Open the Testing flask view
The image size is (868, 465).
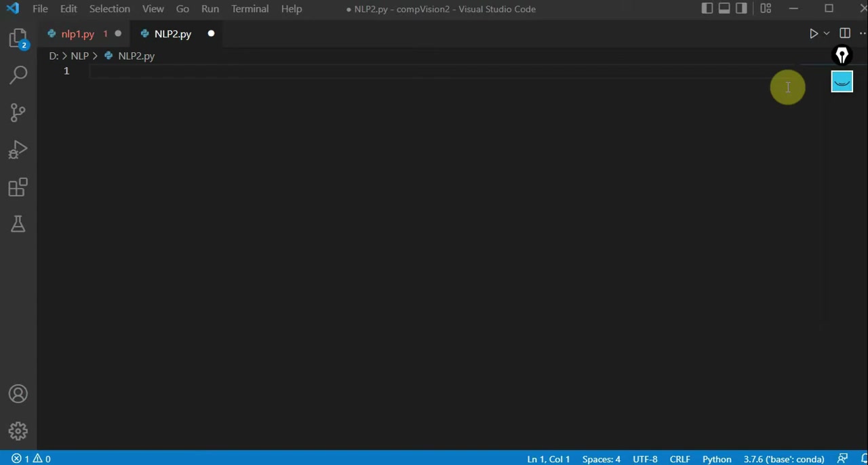coord(18,224)
